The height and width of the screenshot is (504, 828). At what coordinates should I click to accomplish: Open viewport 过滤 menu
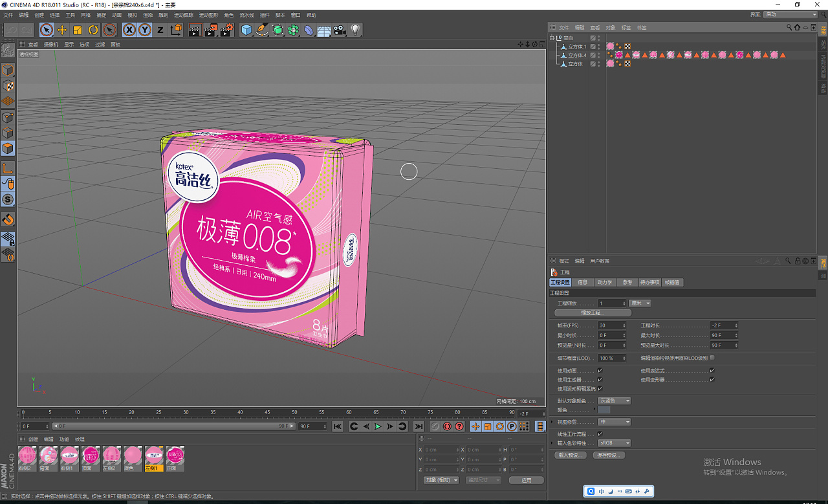(100, 45)
